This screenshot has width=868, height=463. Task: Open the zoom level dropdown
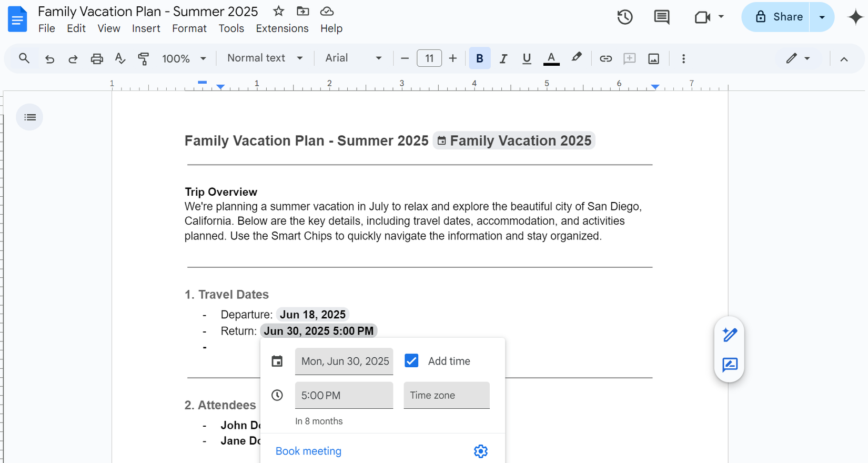tap(184, 58)
